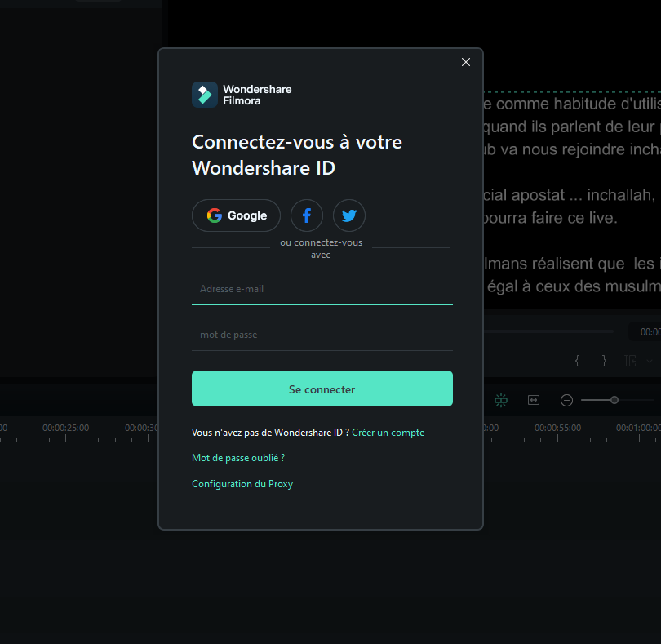Sign in using the Facebook icon
661x644 pixels.
point(307,215)
